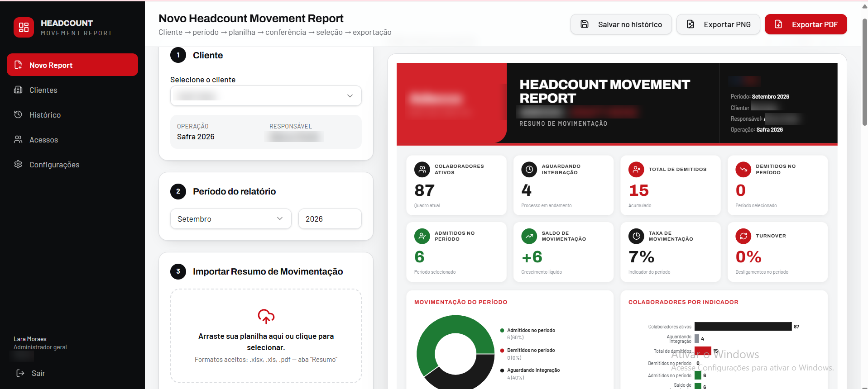Click the Total de Demitidos icon
868x389 pixels.
coord(636,170)
